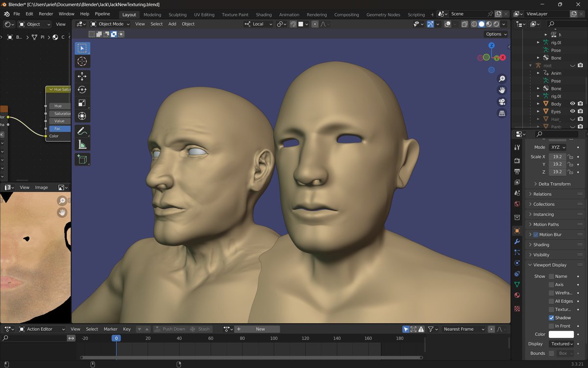Open the Local transform orientation dropdown
Viewport: 588px width, 368px height.
(259, 24)
